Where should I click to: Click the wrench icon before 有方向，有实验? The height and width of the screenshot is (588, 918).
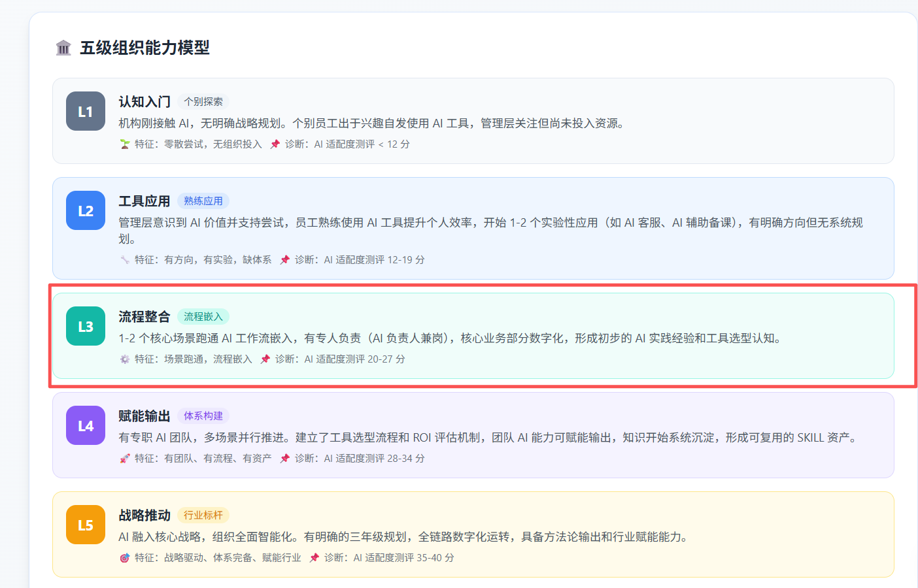(x=124, y=259)
